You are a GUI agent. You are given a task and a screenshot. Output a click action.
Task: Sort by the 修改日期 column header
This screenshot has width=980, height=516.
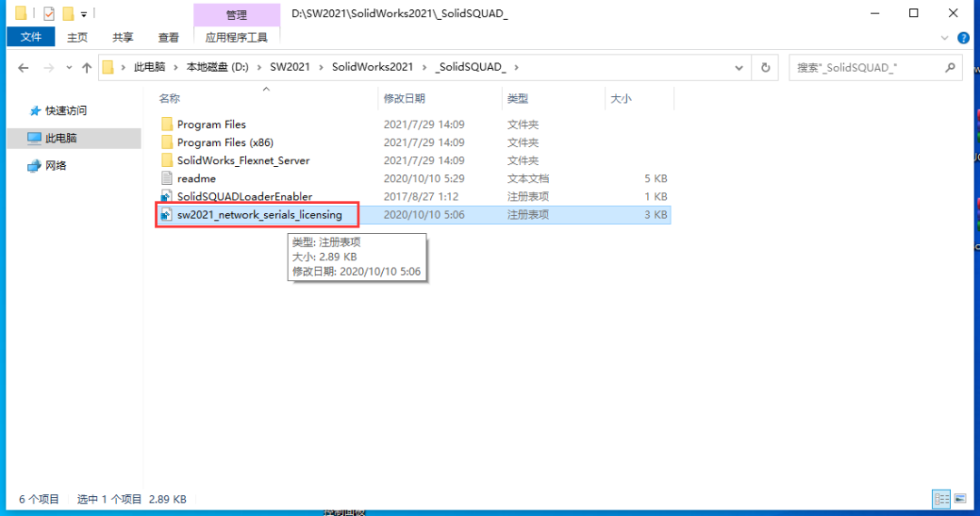click(x=405, y=99)
